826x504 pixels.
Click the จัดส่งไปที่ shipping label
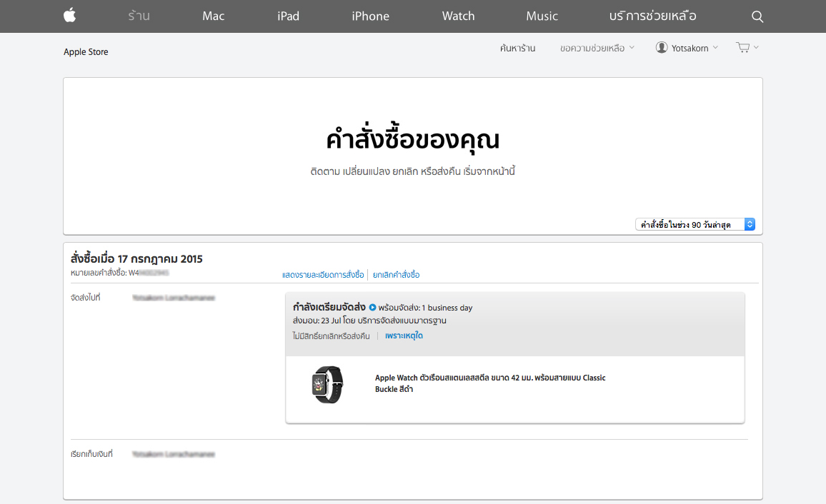point(85,298)
